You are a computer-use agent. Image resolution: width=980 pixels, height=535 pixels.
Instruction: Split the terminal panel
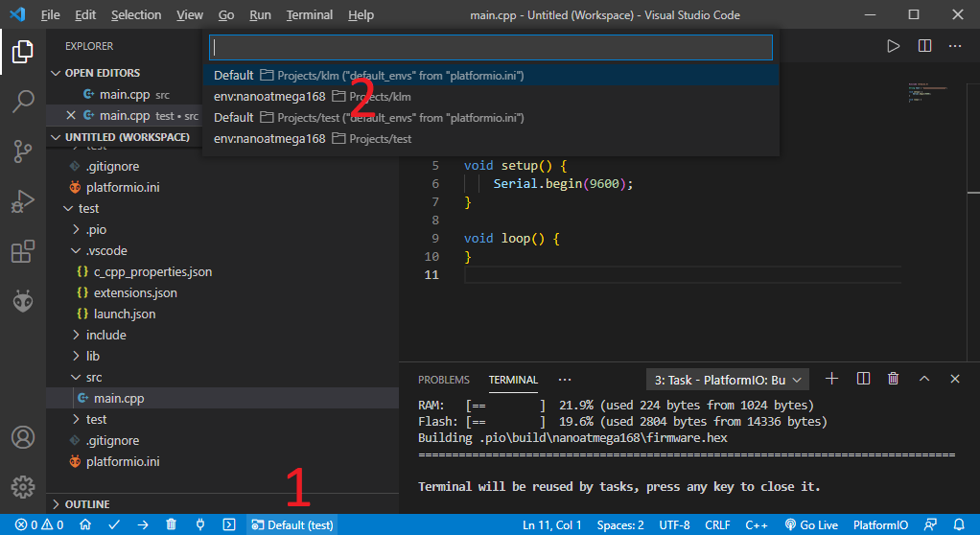point(863,379)
